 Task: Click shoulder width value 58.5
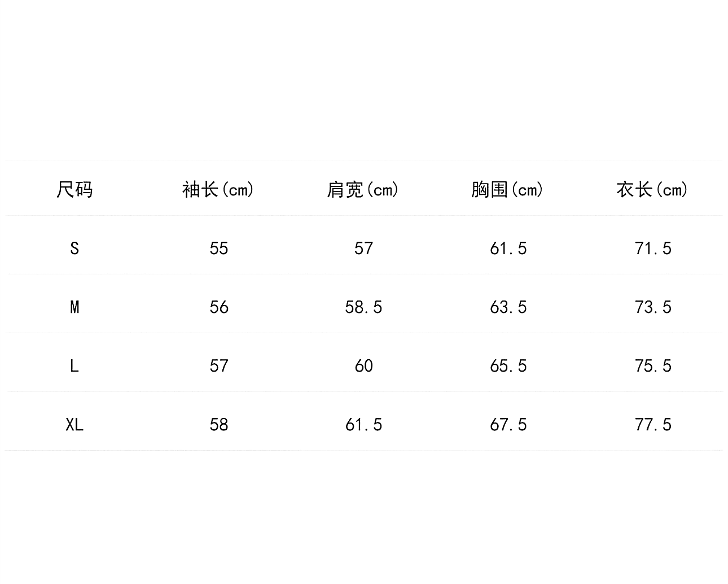[x=363, y=307]
